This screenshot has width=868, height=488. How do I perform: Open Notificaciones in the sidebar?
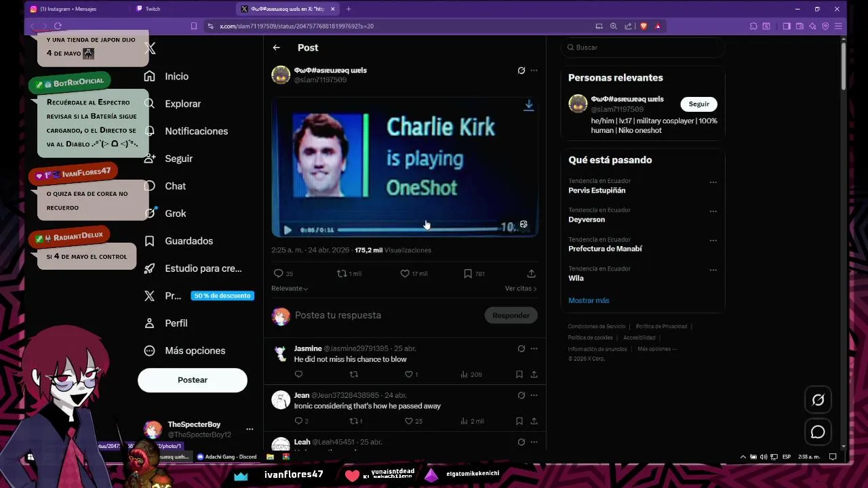tap(195, 131)
